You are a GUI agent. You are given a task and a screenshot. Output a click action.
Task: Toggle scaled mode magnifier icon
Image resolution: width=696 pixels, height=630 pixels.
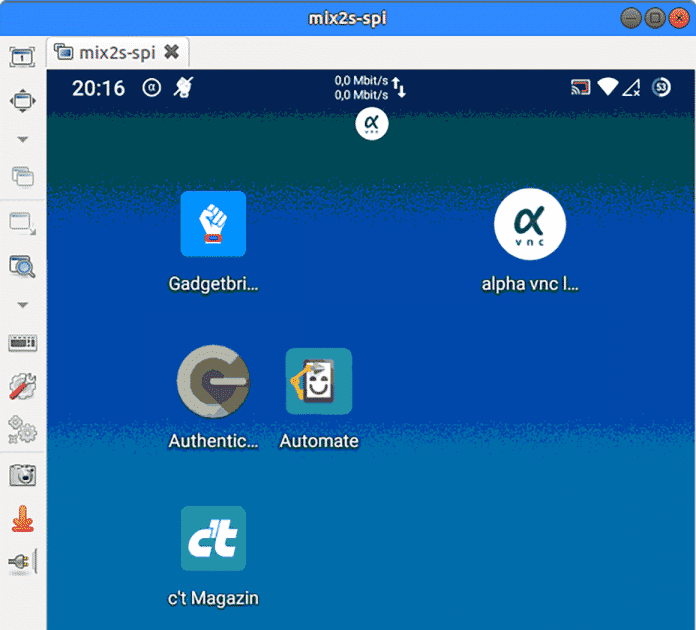[x=22, y=266]
